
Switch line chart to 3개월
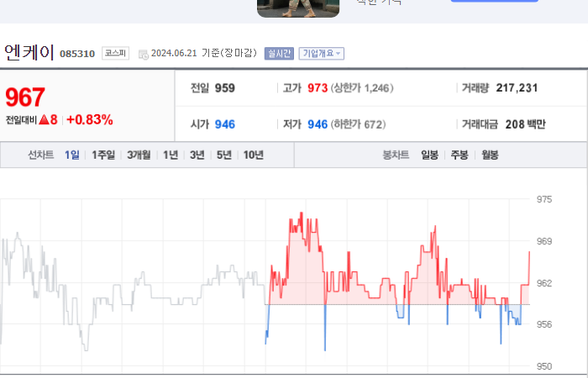click(139, 155)
